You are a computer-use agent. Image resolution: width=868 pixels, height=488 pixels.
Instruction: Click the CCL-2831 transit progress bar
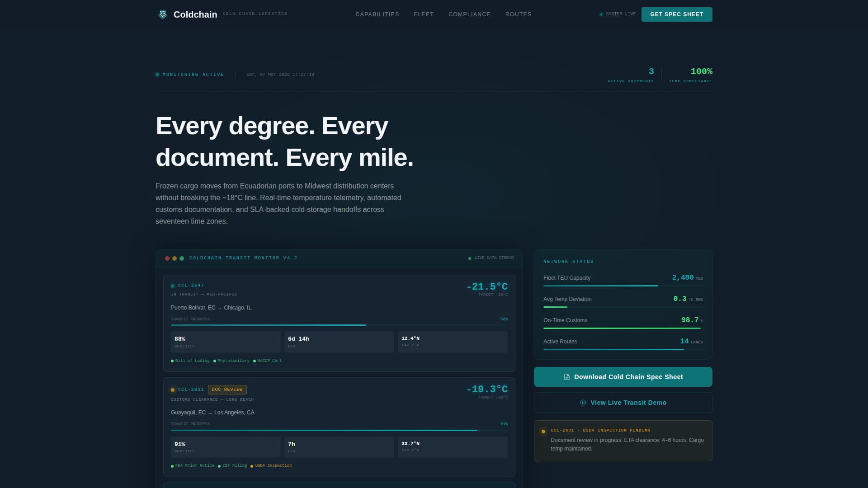(x=339, y=430)
